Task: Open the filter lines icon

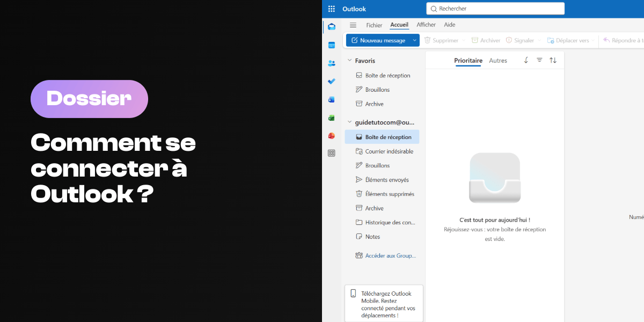Action: pyautogui.click(x=539, y=60)
